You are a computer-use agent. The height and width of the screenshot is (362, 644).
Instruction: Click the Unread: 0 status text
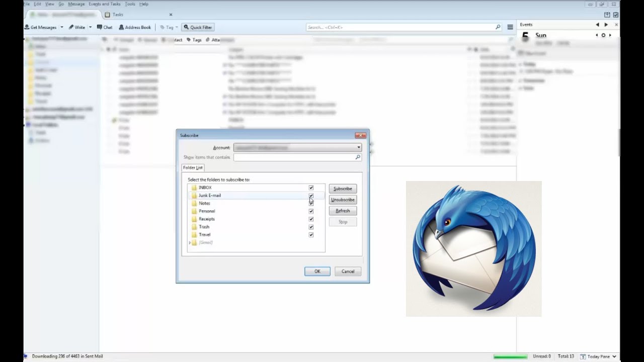click(x=542, y=356)
